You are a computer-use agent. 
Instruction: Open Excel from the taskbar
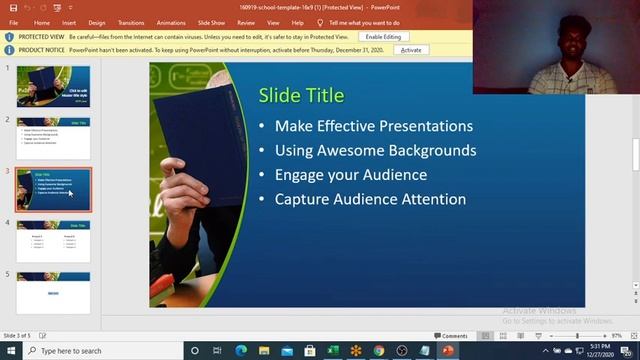pyautogui.click(x=333, y=351)
